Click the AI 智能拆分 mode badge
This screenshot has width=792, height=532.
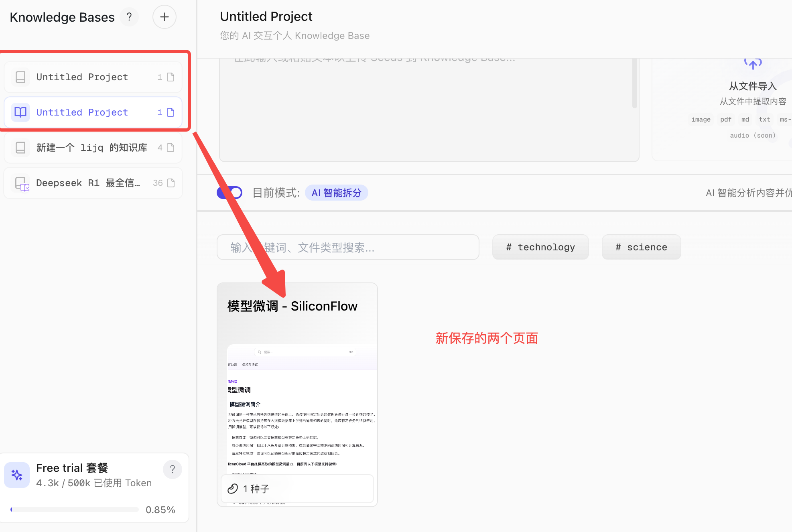pos(336,193)
